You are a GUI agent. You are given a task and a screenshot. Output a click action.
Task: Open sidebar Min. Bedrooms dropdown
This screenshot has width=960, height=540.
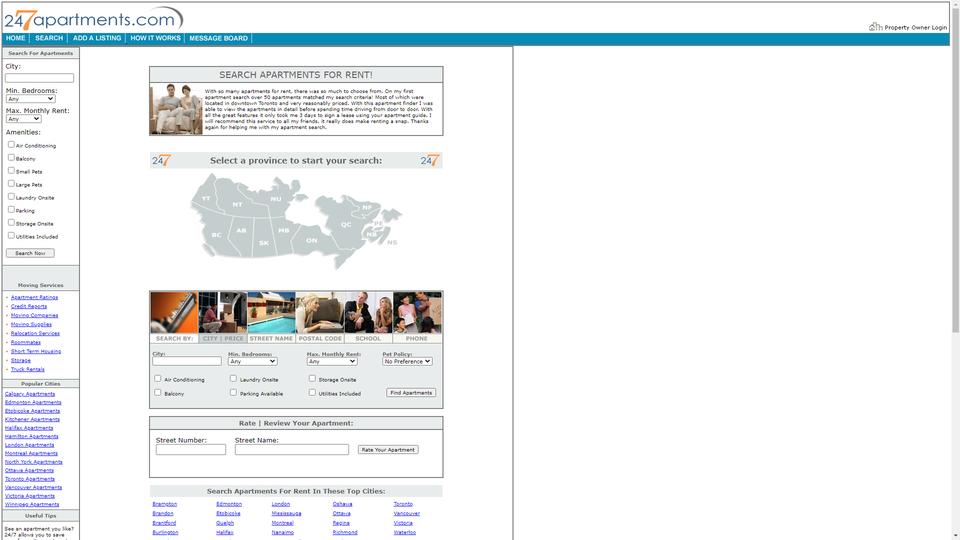pos(31,99)
